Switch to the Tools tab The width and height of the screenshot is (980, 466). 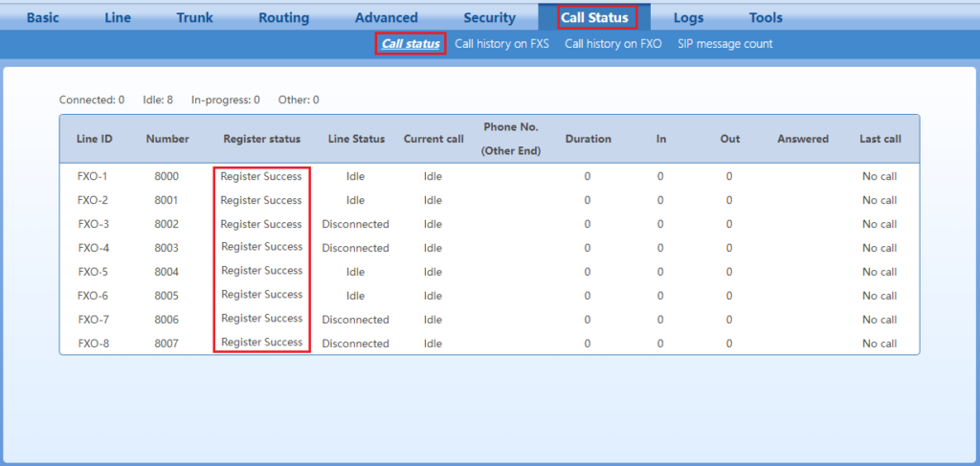766,17
